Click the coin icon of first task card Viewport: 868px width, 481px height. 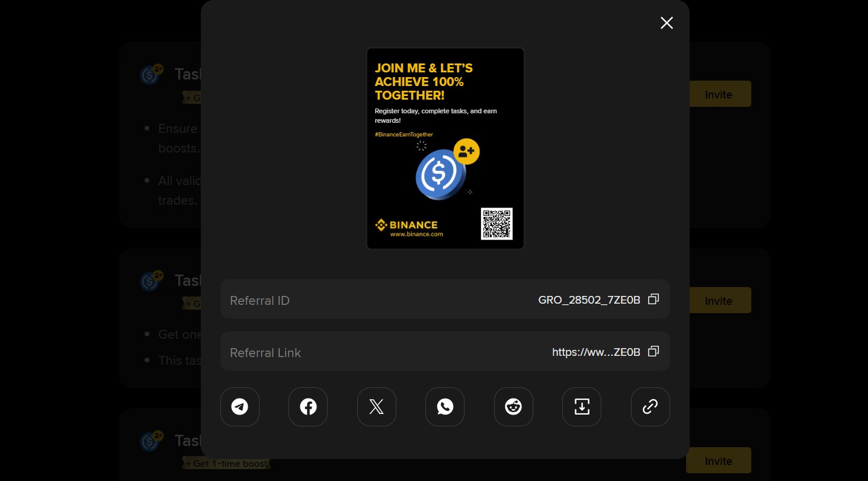[x=151, y=74]
